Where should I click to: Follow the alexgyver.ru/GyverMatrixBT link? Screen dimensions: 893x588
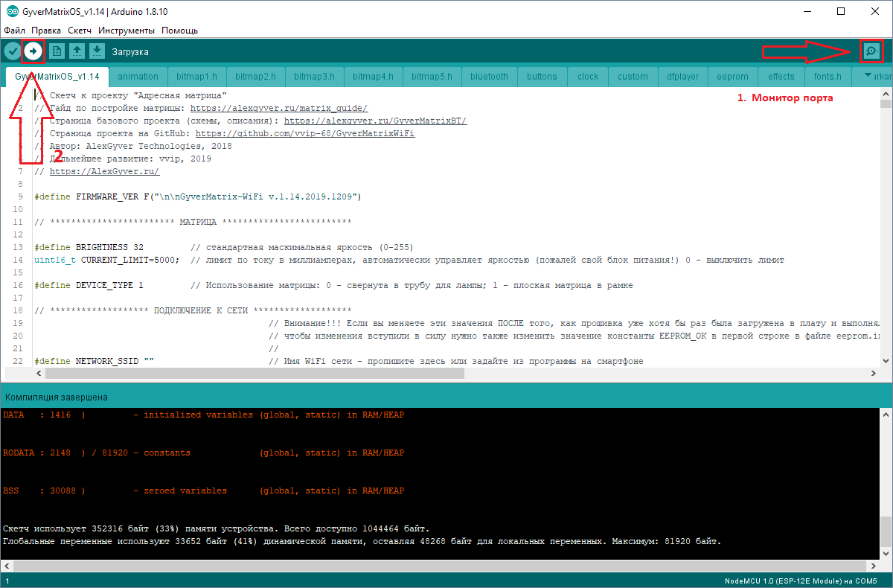click(375, 121)
